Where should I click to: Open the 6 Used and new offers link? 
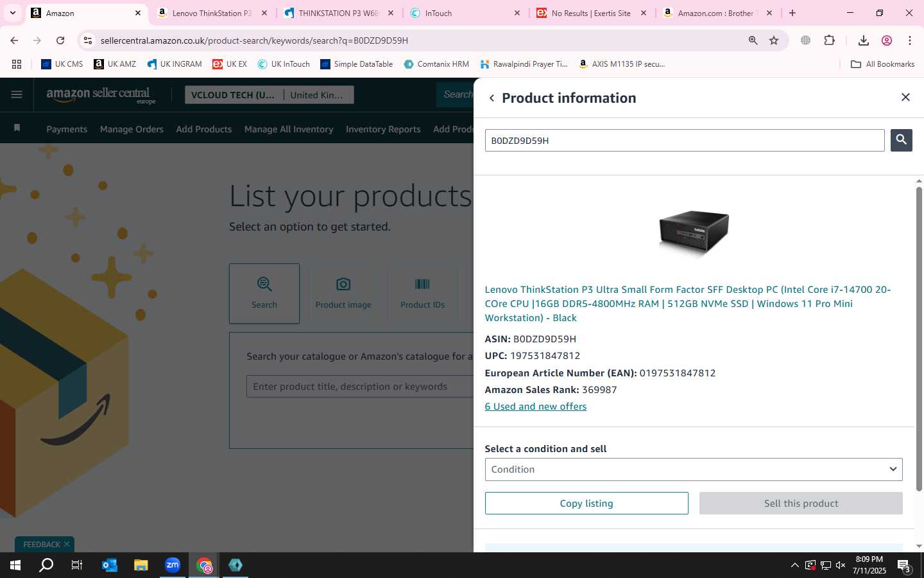click(x=535, y=407)
